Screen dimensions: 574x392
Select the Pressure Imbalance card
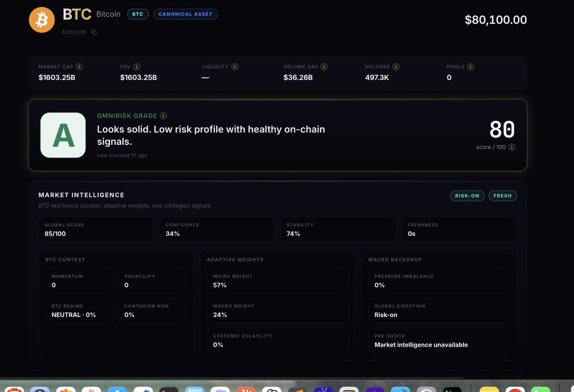pos(439,281)
